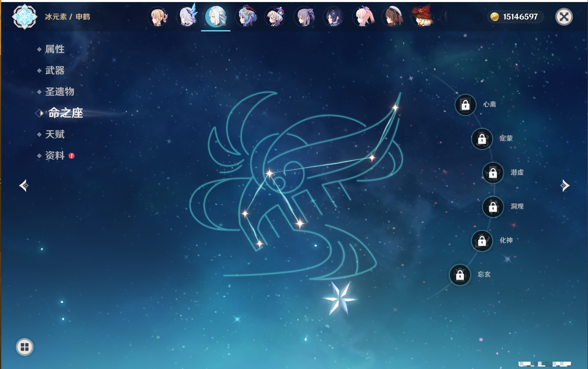Select the 定蒙 constellation label
Image resolution: width=588 pixels, height=369 pixels.
[506, 138]
